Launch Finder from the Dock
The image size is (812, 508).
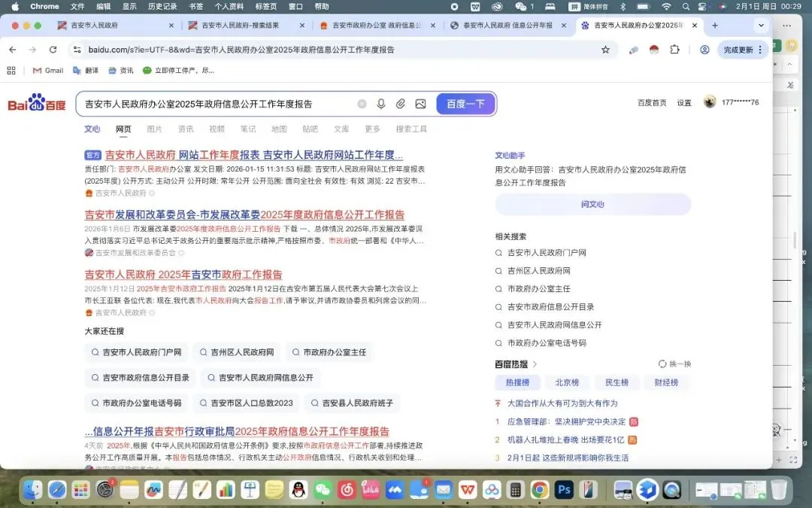click(x=33, y=489)
